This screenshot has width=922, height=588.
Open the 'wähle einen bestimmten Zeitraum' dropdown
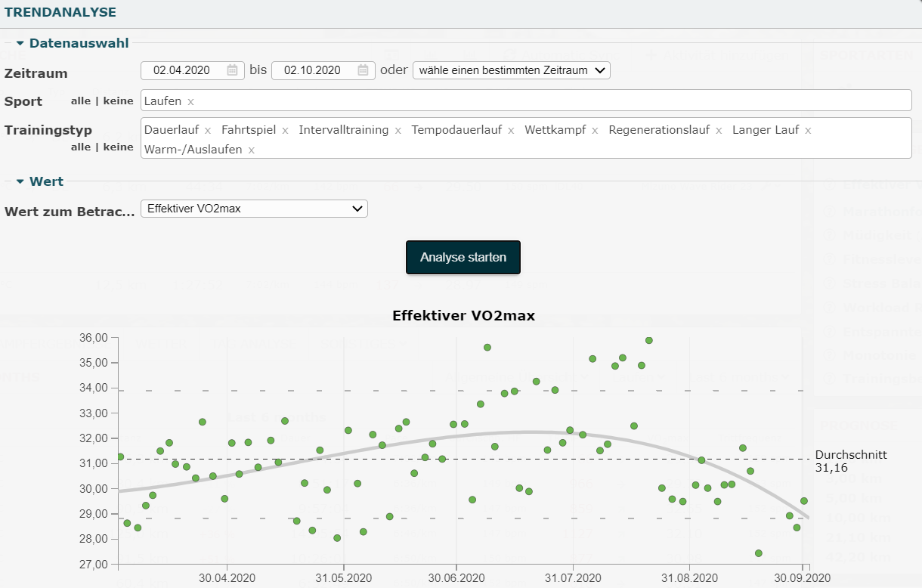(x=511, y=70)
